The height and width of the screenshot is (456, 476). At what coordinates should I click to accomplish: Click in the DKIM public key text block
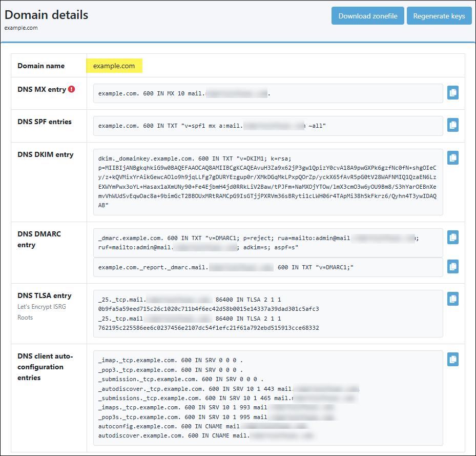(267, 182)
